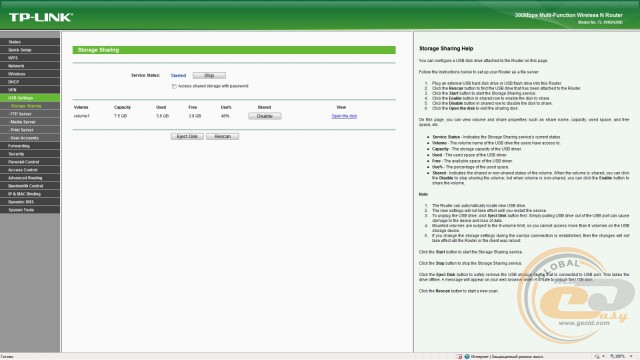Open Dynamic DNS menu item
The height and width of the screenshot is (360, 640).
click(x=30, y=202)
